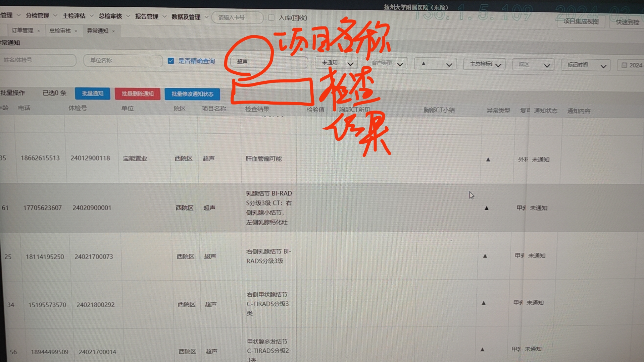
Task: Click phone number 15195573570
Action: coord(47,305)
